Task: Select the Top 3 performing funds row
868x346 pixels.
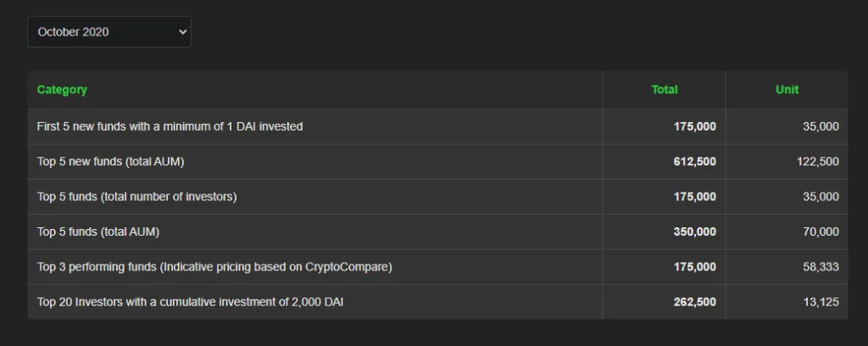Action: pyautogui.click(x=437, y=267)
